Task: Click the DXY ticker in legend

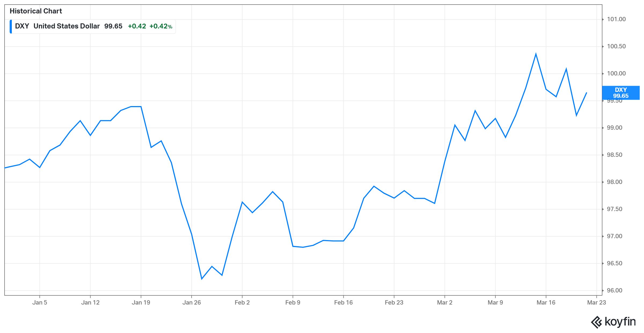Action: pos(22,26)
